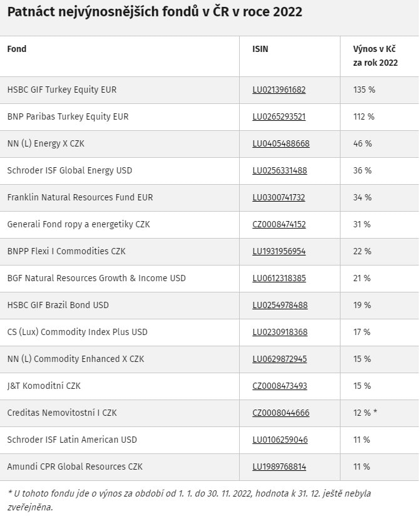The image size is (420, 516).
Task: Click the HSBC GIF Turkey Equity EUR row
Action: (x=62, y=90)
